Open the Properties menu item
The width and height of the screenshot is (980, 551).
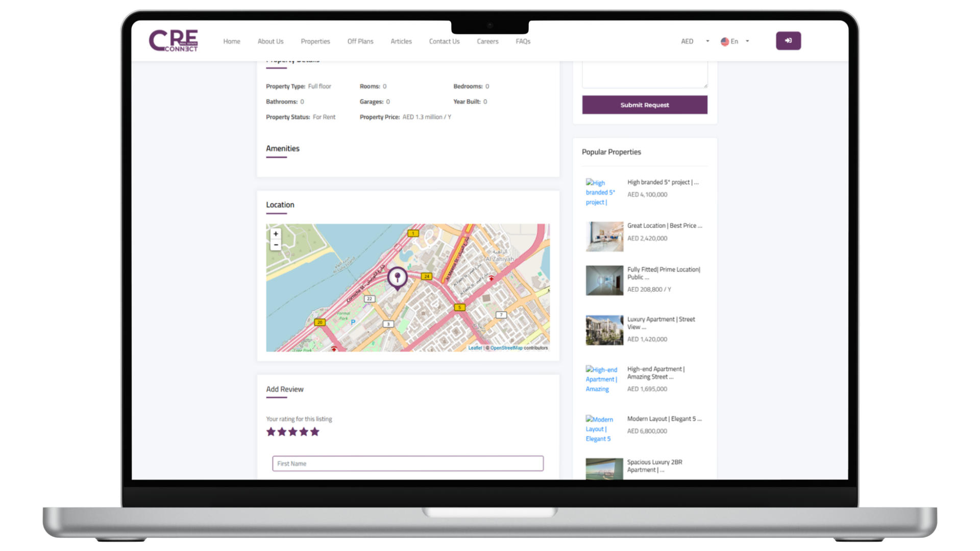pyautogui.click(x=315, y=41)
